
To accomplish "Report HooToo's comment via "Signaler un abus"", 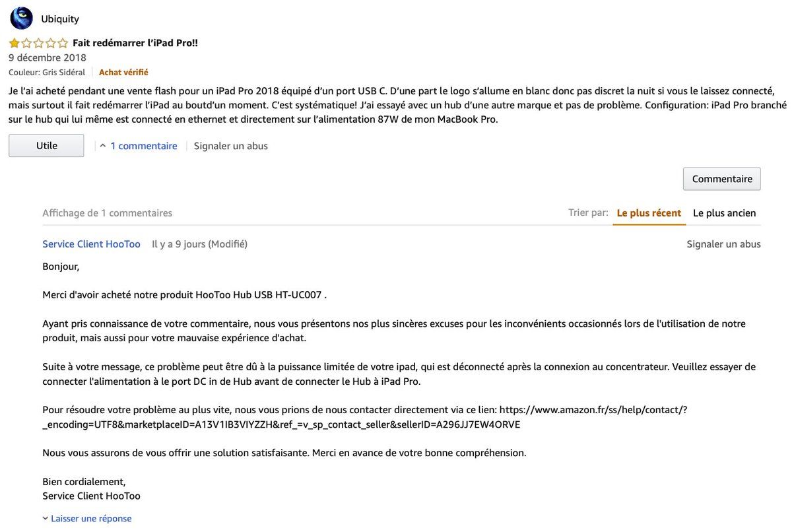I will pyautogui.click(x=723, y=244).
